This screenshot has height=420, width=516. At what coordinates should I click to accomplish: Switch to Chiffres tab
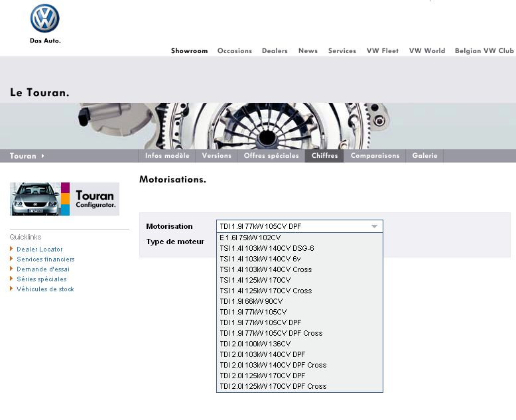[324, 156]
